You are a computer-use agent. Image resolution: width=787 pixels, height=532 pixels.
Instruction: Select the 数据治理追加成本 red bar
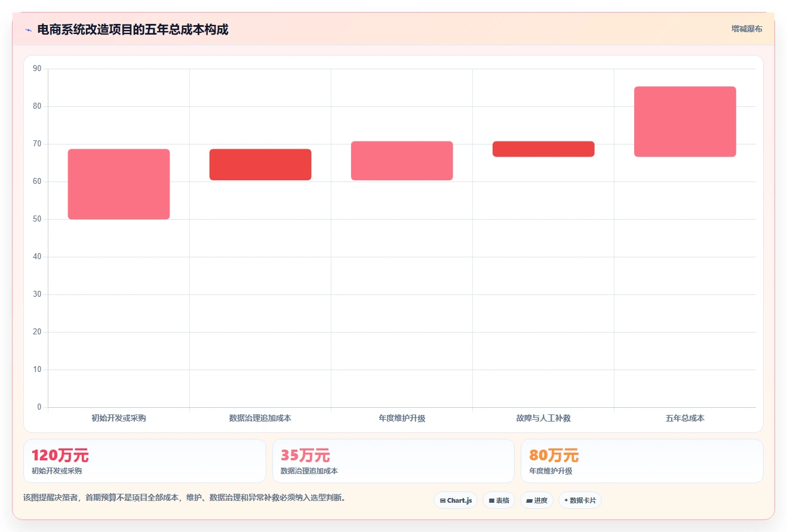[260, 165]
